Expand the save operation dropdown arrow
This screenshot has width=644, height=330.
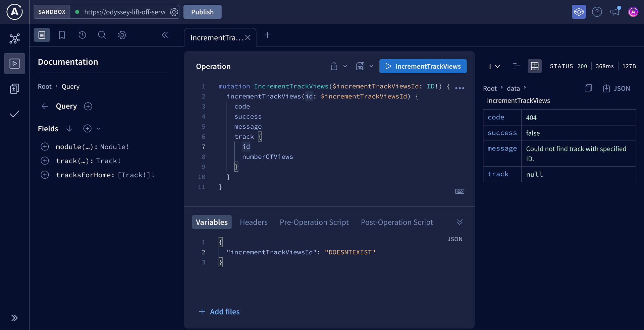[x=371, y=66]
